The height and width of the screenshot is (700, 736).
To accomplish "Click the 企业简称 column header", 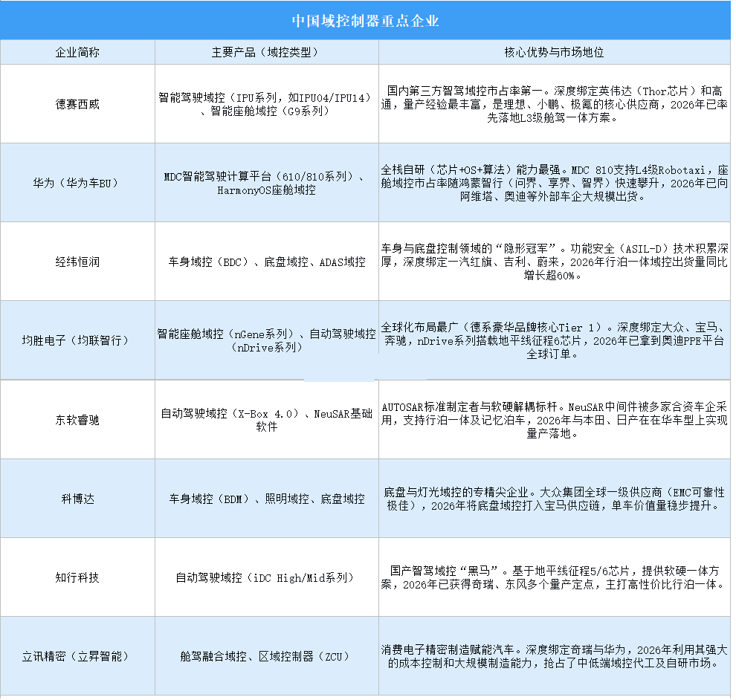I will (77, 52).
